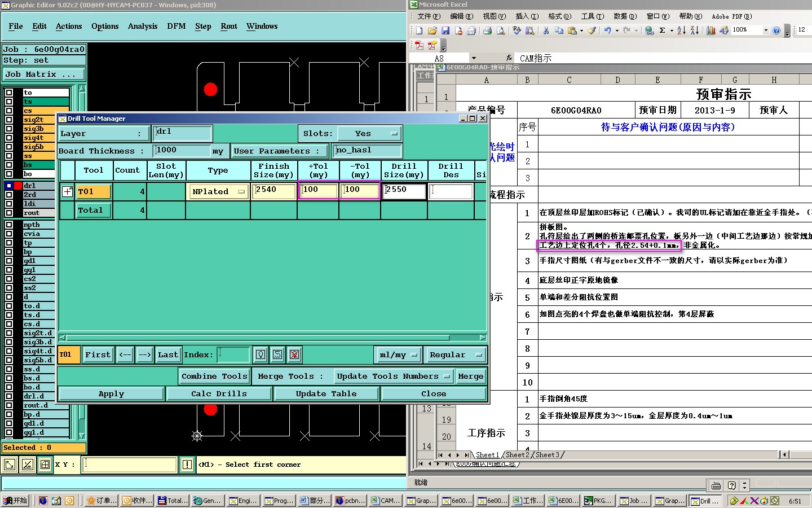The width and height of the screenshot is (812, 508).
Task: Click the lightbulb icon next to Index field
Action: [261, 354]
